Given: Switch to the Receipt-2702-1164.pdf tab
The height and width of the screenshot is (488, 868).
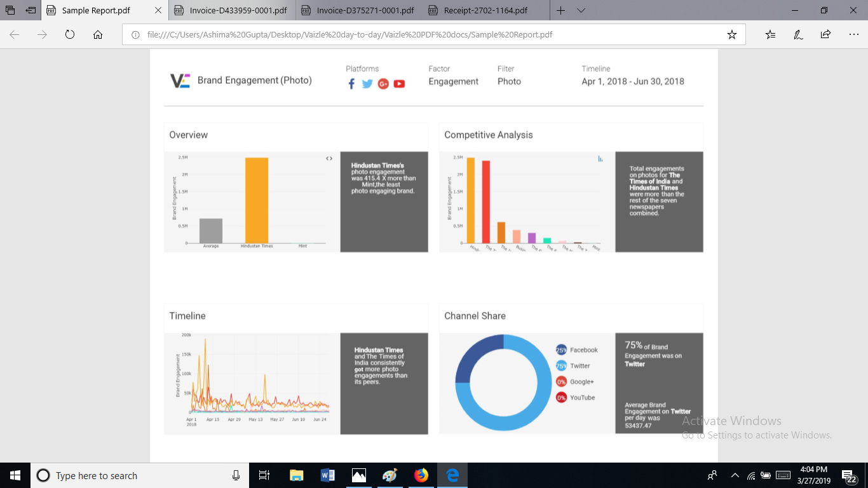Looking at the screenshot, I should click(486, 11).
